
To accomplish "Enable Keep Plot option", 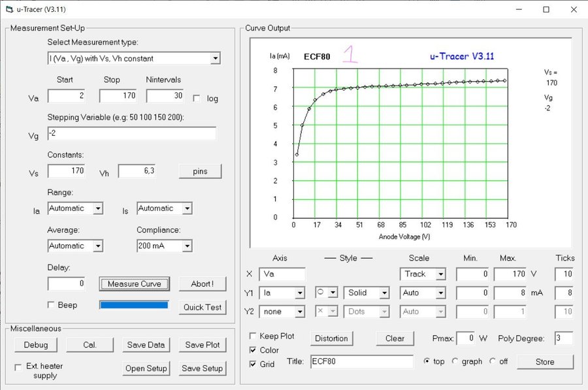I will 253,336.
